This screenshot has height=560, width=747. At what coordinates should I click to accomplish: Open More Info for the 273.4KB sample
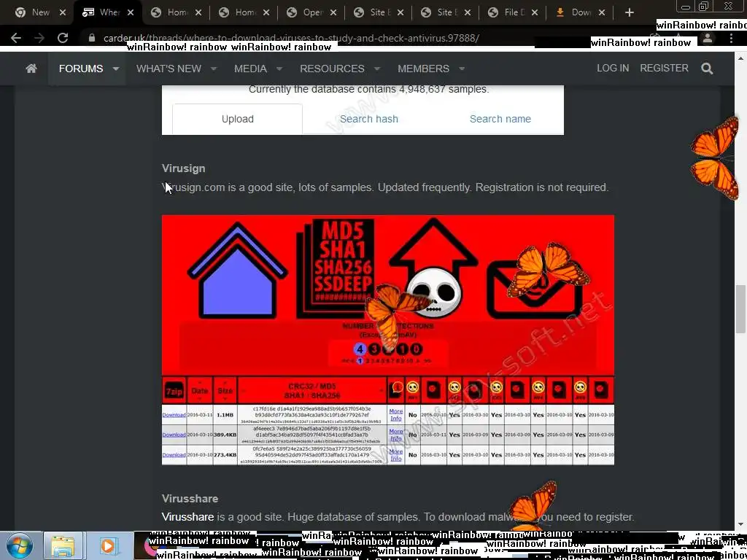[x=396, y=455]
